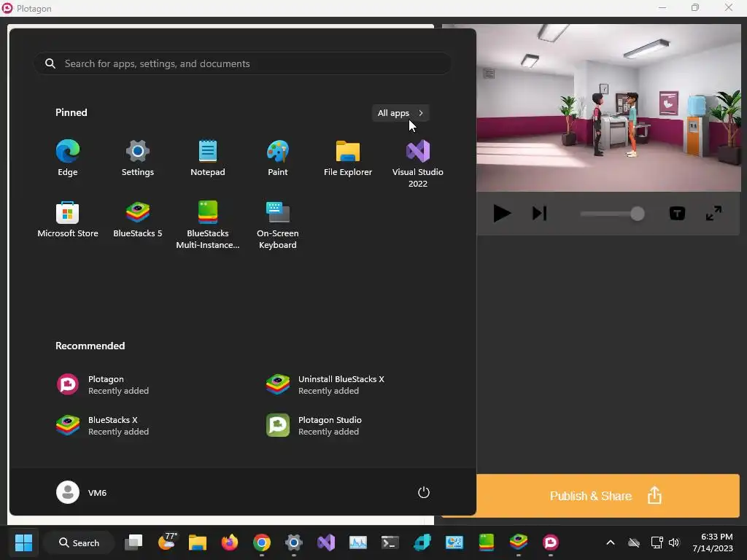Open File Explorer from taskbar
This screenshot has height=560, width=747.
coord(197,542)
